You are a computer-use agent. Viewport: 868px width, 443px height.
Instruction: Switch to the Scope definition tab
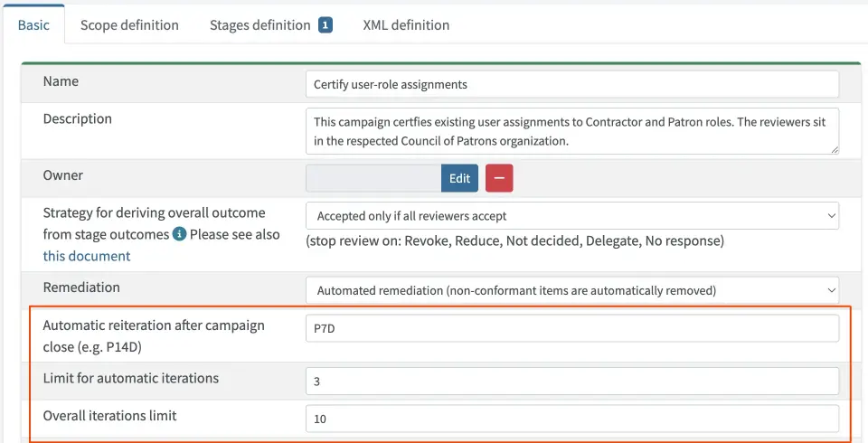click(x=129, y=25)
